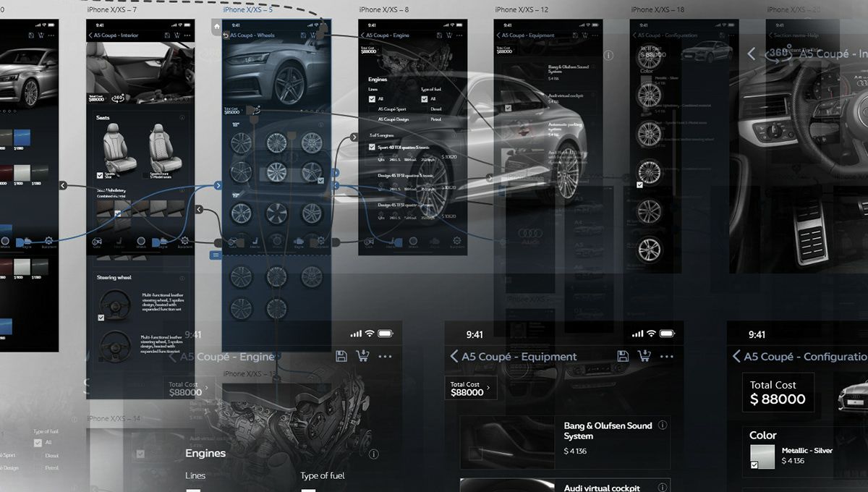Click large back chevron in top-right Interior preview

[751, 54]
